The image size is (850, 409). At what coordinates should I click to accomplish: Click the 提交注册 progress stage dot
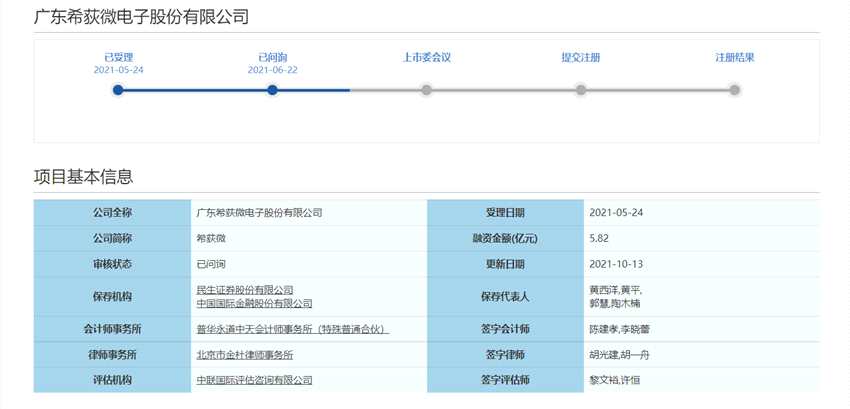[581, 90]
